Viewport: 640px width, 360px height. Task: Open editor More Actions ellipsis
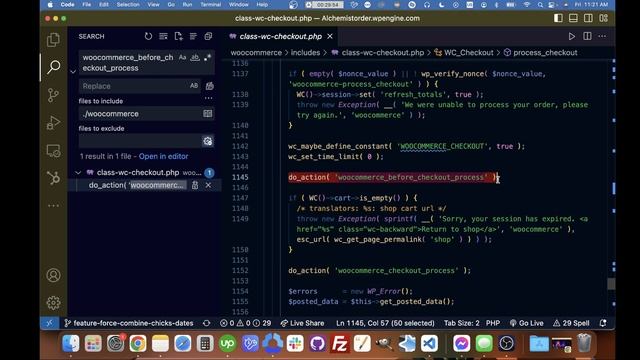click(x=602, y=36)
